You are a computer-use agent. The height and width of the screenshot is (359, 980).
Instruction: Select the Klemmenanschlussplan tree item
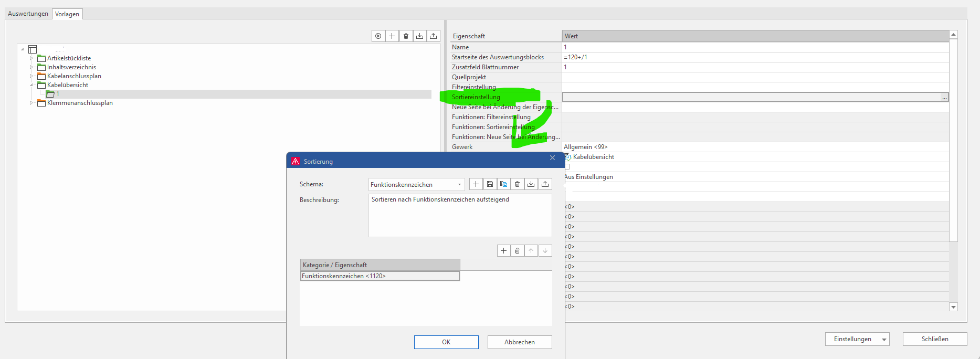[x=80, y=103]
